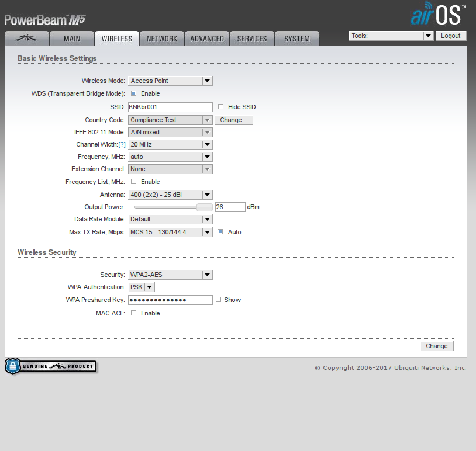This screenshot has height=451, width=476.
Task: Switch to the SYSTEM tab
Action: [297, 39]
